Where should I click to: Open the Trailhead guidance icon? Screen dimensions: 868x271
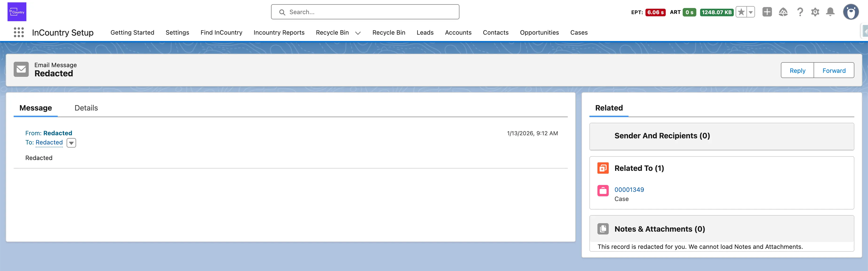coord(783,12)
